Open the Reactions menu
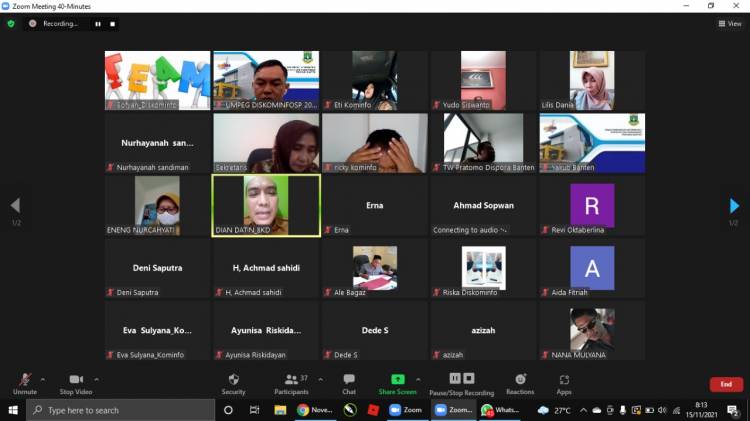Image resolution: width=750 pixels, height=421 pixels. tap(520, 384)
